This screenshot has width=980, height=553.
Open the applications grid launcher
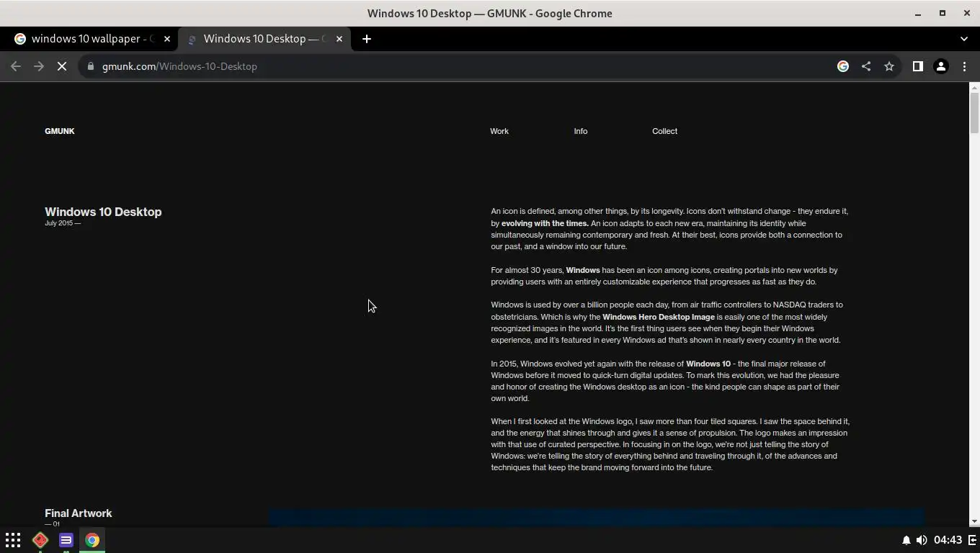click(13, 540)
